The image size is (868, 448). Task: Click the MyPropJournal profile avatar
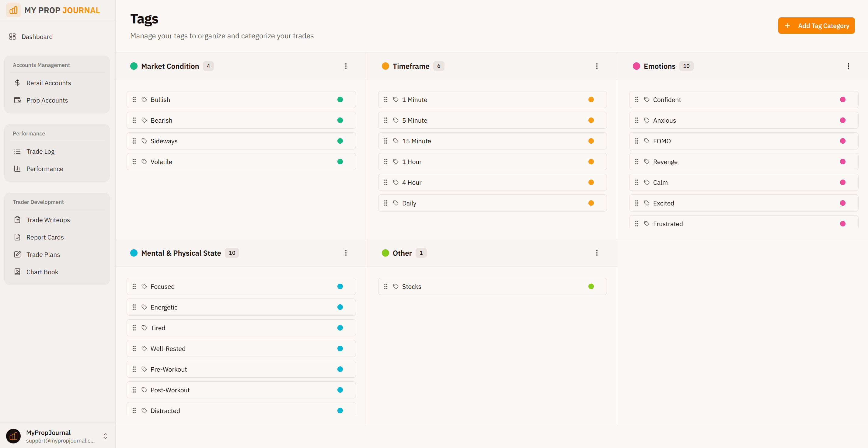13,436
